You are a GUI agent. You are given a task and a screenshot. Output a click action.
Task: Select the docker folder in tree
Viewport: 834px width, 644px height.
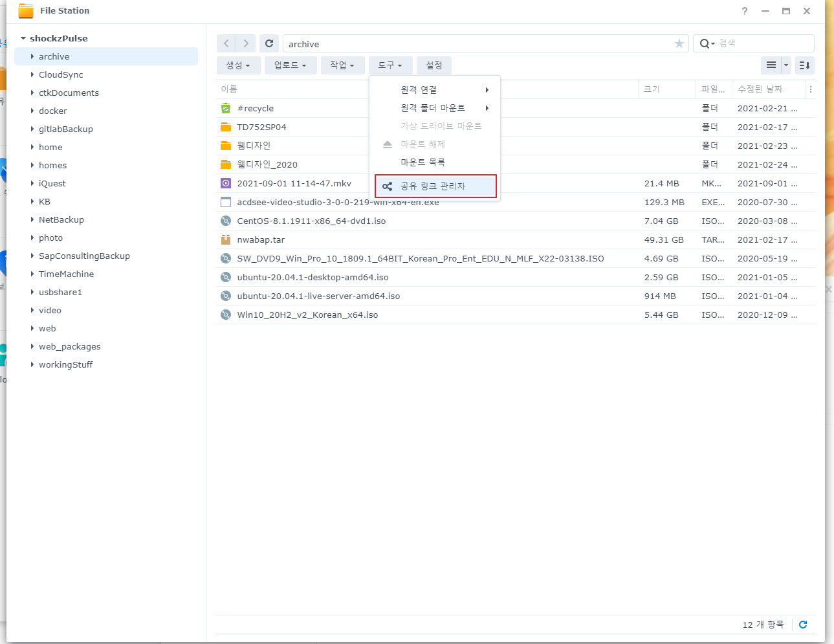click(53, 111)
